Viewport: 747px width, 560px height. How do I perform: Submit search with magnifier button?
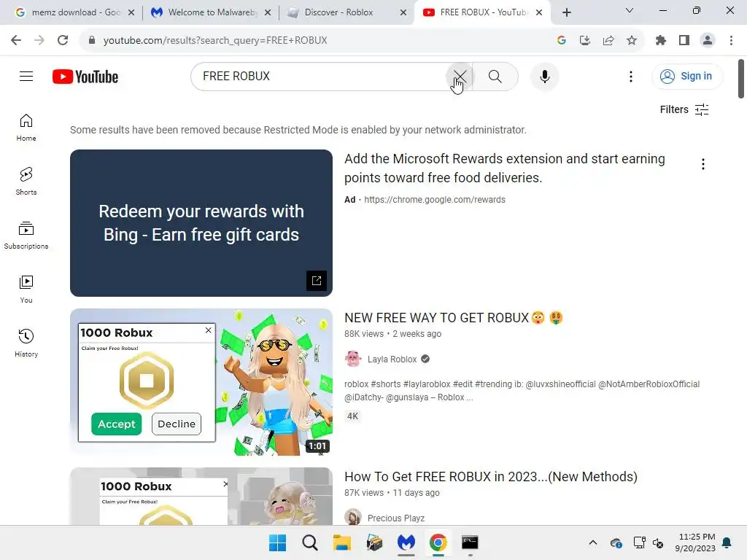(x=495, y=76)
